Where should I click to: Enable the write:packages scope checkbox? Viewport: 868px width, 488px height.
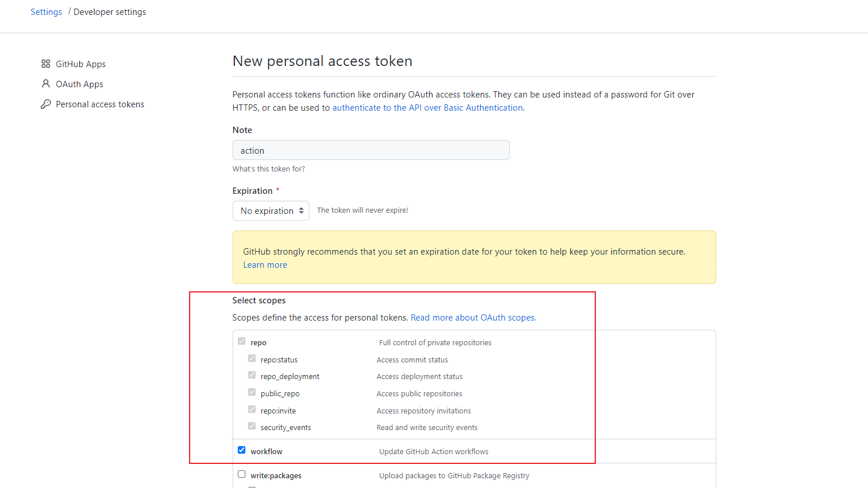[x=242, y=474]
